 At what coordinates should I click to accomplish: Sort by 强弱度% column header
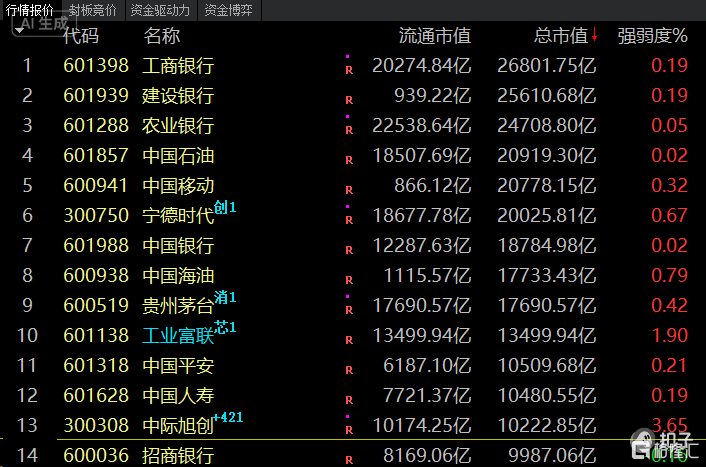(652, 36)
